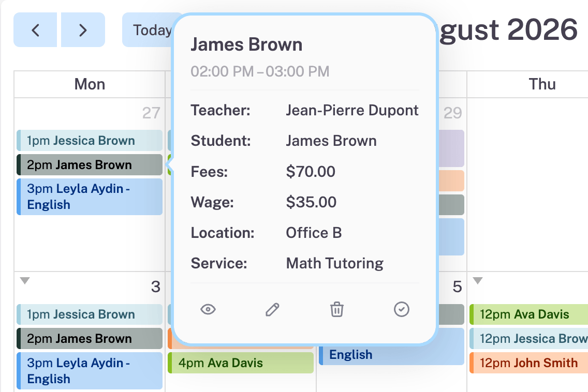Click the fees value $70.00
588x392 pixels.
tap(311, 172)
